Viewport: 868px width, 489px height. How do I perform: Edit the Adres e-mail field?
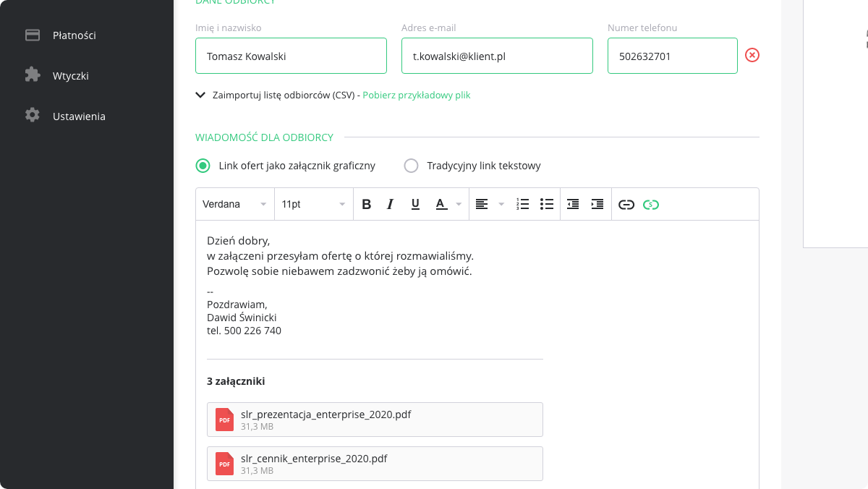(x=497, y=56)
